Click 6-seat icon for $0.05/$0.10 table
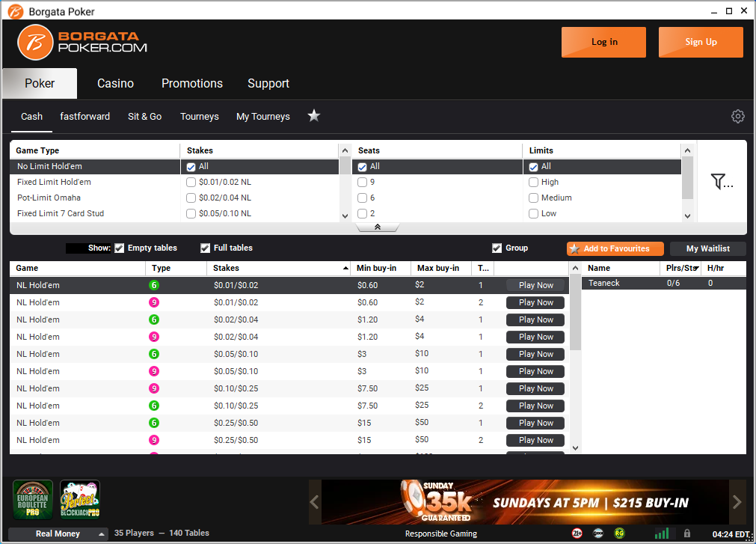This screenshot has width=756, height=544. [154, 354]
